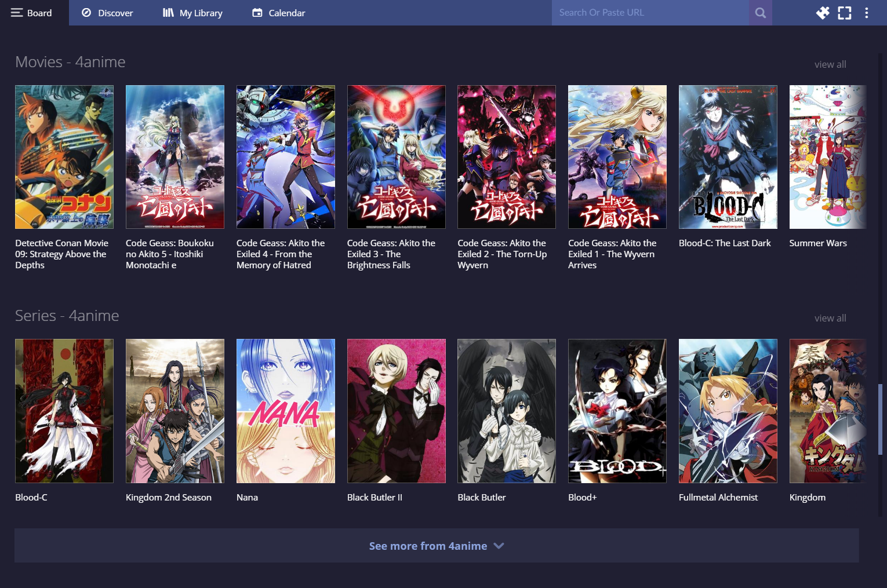
Task: View all Series - 4anime
Action: click(x=830, y=318)
